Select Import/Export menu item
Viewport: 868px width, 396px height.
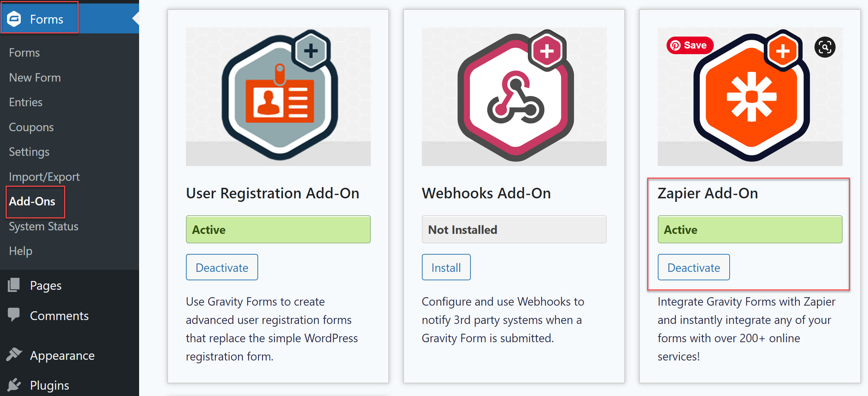tap(44, 177)
